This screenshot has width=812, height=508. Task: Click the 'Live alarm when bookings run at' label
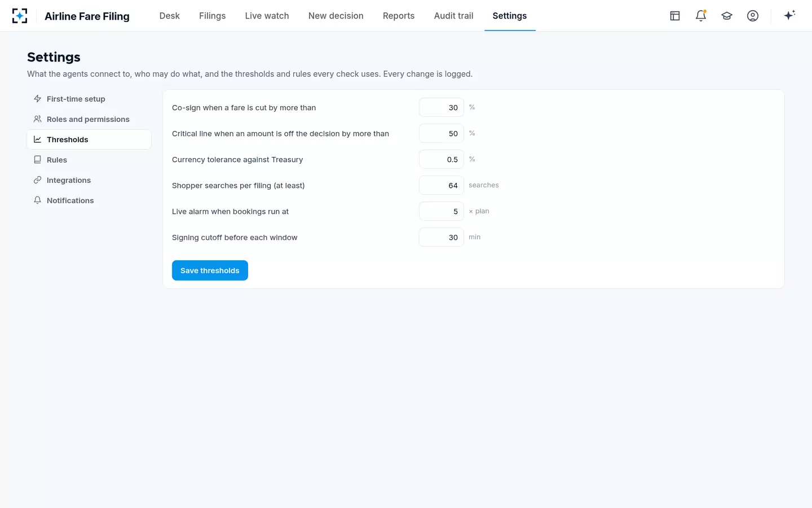click(x=230, y=212)
